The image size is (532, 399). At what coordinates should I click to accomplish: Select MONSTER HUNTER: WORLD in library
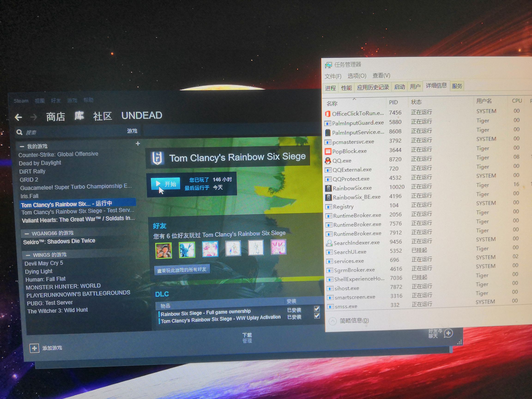[x=63, y=287]
